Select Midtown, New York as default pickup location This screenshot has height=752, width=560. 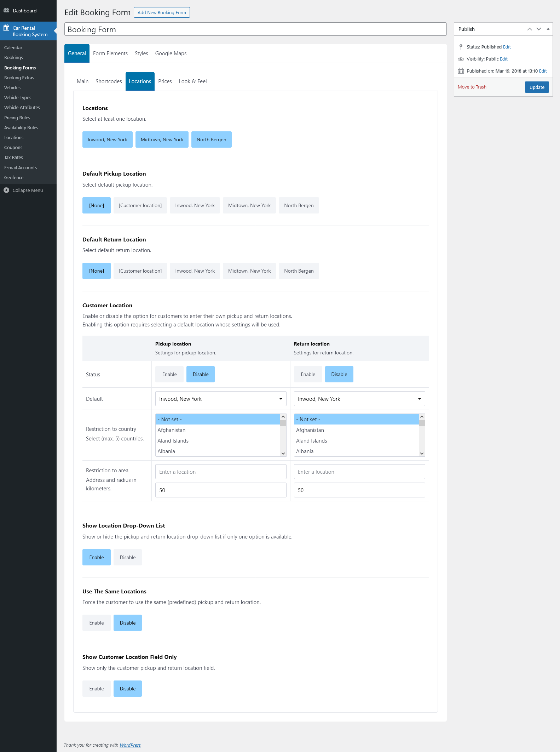coord(249,205)
